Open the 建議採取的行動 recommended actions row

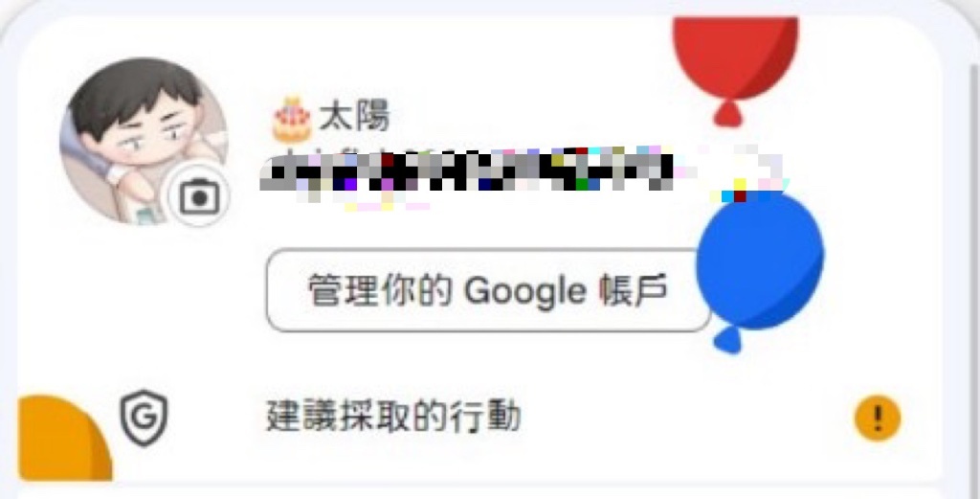pyautogui.click(x=480, y=418)
